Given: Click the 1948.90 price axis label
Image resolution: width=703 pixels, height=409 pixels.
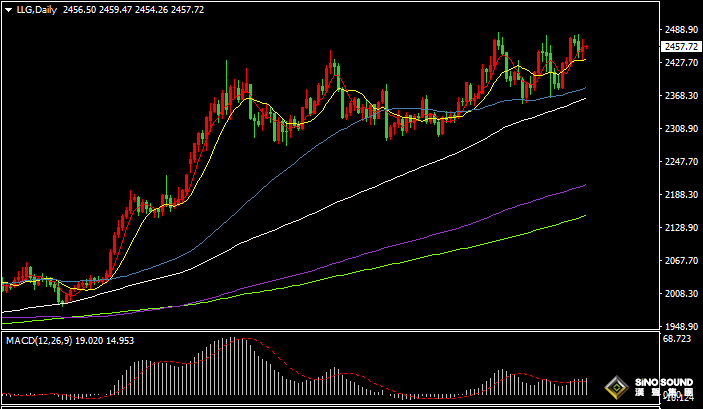Looking at the screenshot, I should (680, 327).
